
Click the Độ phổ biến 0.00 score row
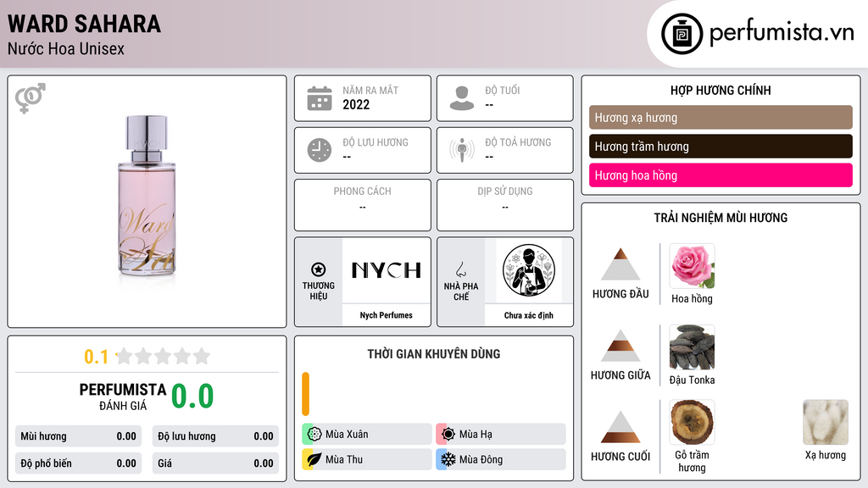tap(78, 463)
